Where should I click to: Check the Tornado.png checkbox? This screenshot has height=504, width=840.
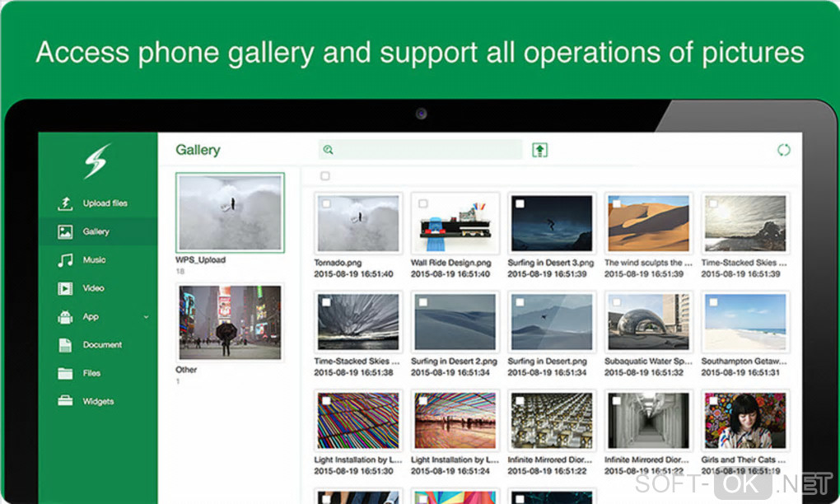coord(326,203)
